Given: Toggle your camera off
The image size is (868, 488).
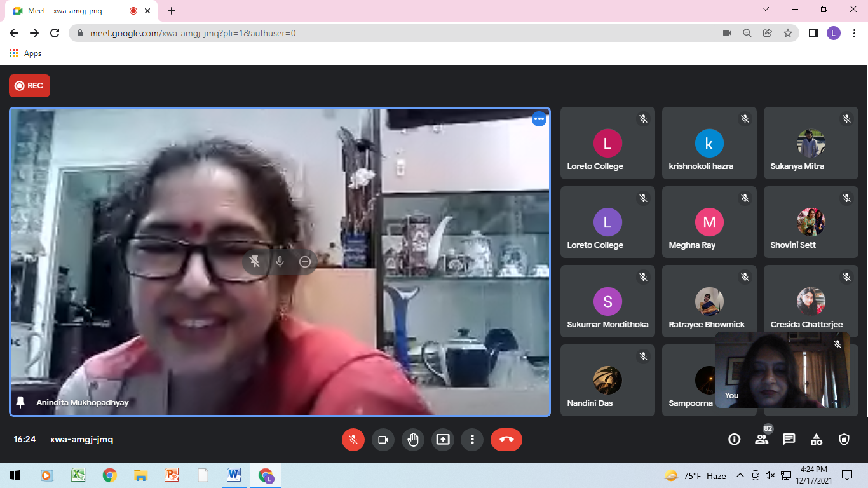Looking at the screenshot, I should point(383,439).
